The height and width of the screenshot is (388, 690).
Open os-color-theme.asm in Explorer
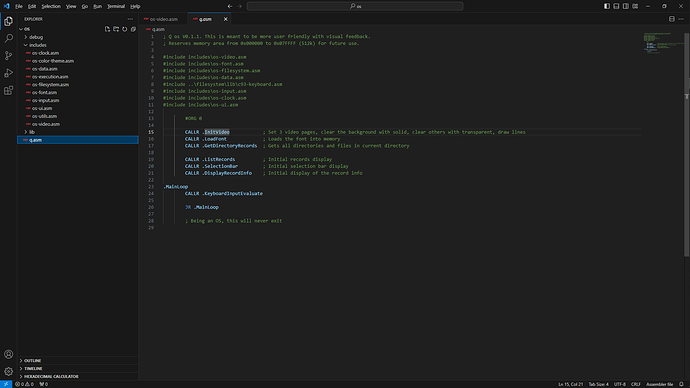(x=78, y=61)
